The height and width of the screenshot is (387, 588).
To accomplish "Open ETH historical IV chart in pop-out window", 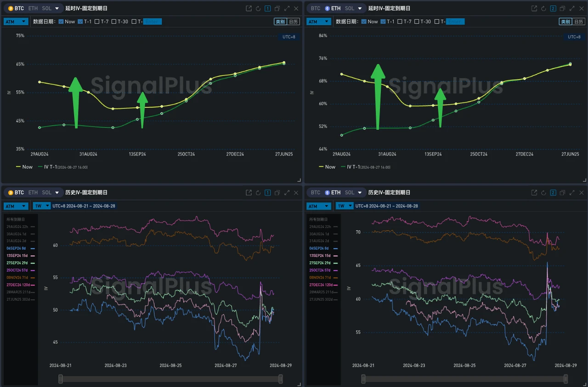I will pos(534,193).
